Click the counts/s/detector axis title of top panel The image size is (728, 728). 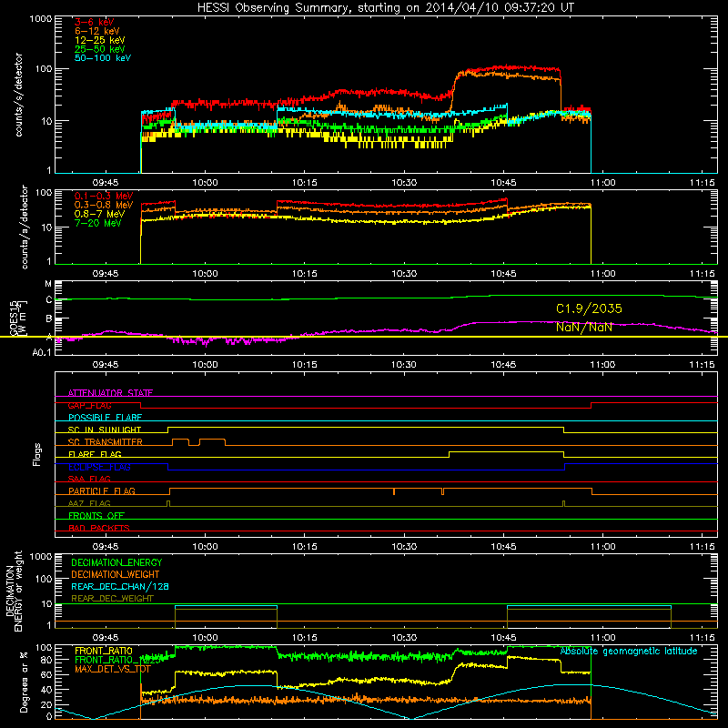coord(18,95)
